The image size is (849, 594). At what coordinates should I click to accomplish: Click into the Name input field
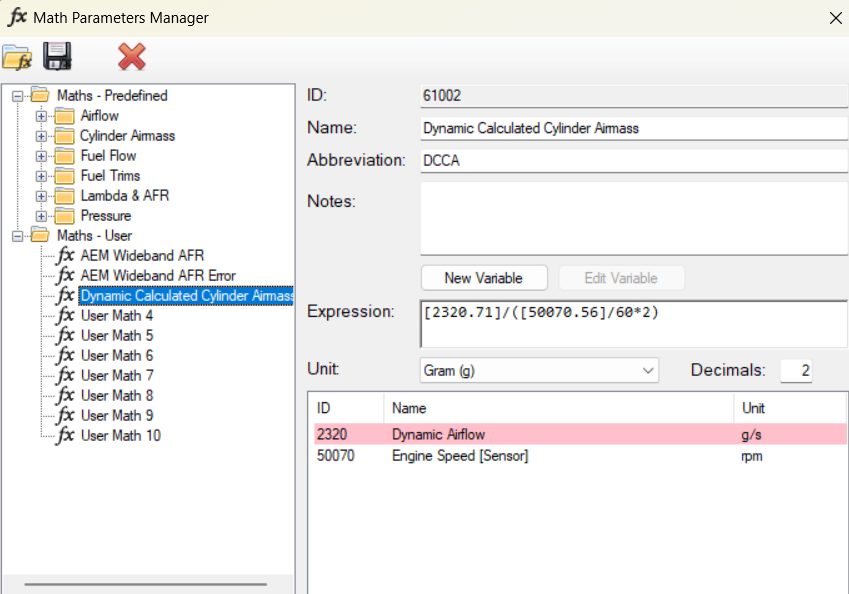pos(634,128)
